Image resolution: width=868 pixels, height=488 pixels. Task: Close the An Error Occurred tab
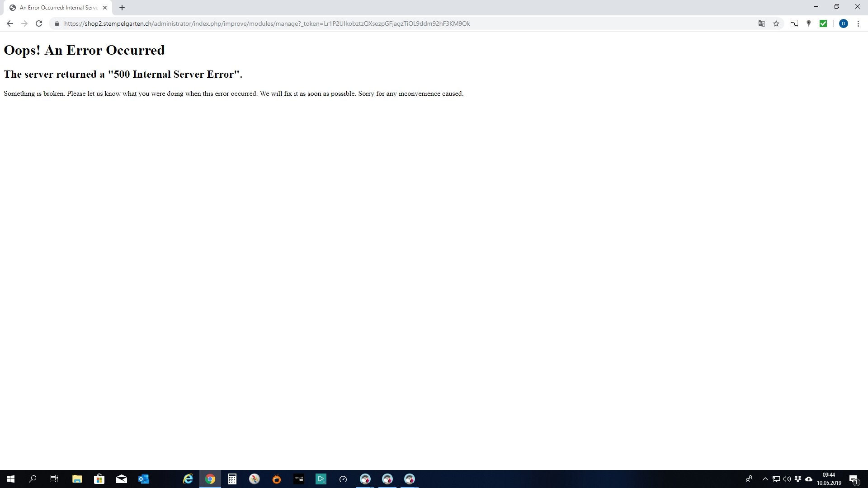click(x=105, y=8)
